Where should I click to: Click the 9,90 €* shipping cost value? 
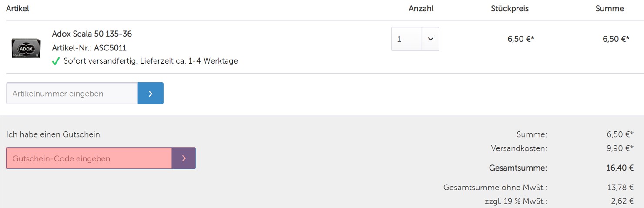620,148
